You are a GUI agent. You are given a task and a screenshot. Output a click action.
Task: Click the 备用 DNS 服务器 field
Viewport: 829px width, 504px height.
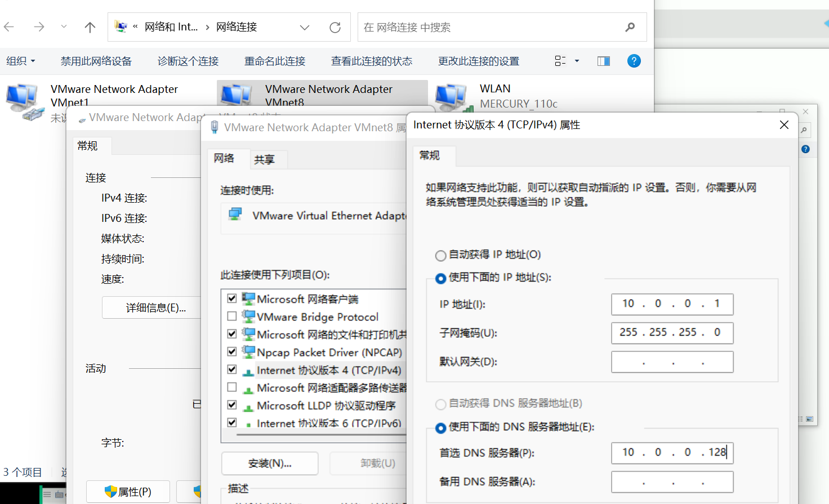[672, 482]
